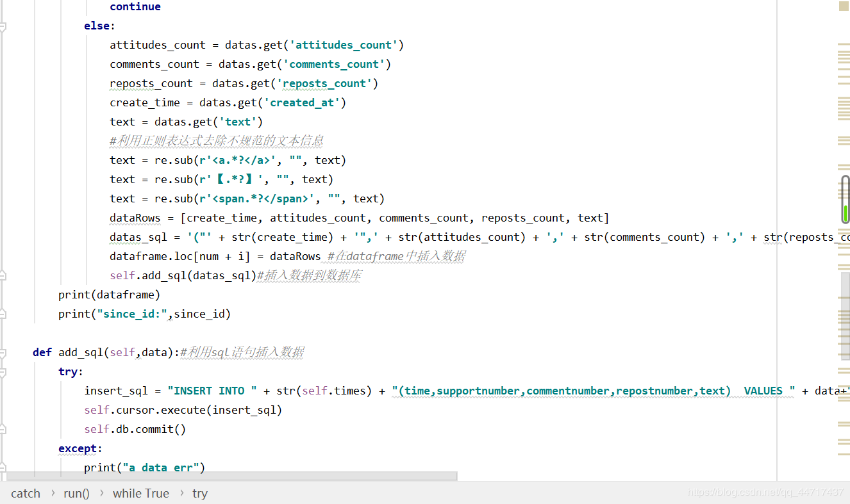
Task: Click str(create_time) in datas_sql line
Action: coord(283,237)
